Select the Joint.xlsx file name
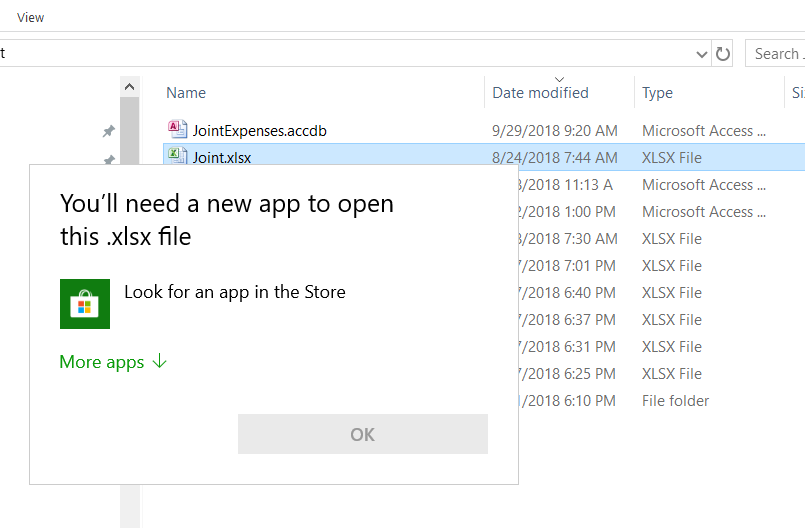 [x=222, y=158]
